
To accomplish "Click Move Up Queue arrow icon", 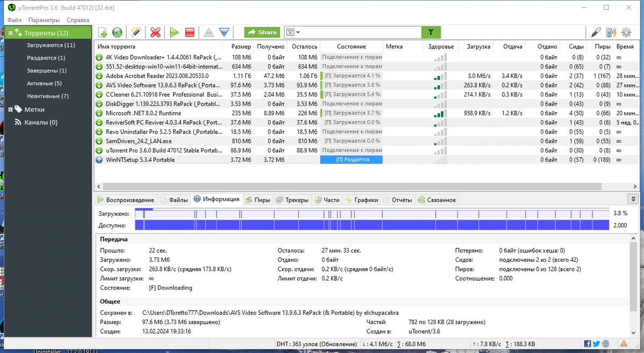I will pos(209,33).
